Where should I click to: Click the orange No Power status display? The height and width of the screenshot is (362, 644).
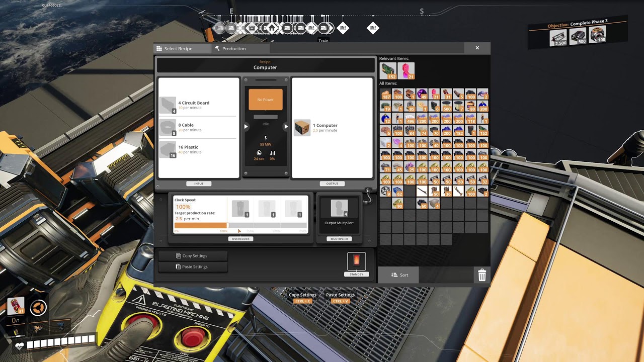(x=266, y=100)
